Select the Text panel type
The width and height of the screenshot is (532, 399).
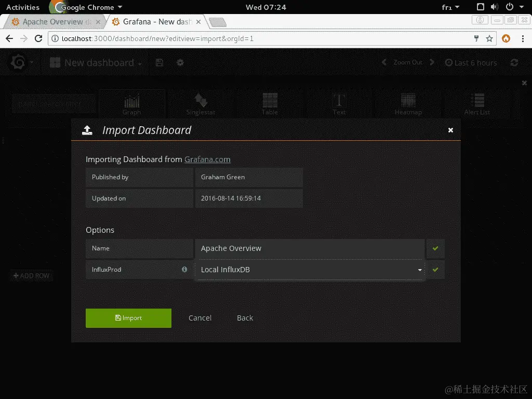(339, 104)
